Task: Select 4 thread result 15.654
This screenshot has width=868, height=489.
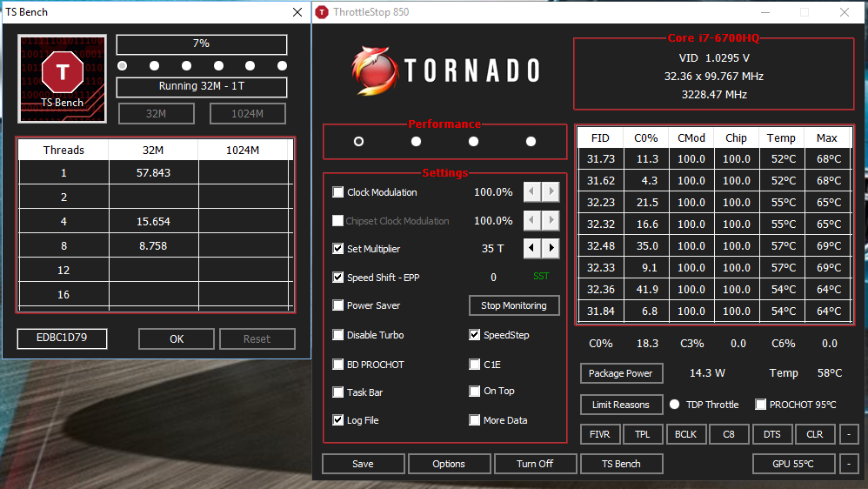Action: (x=153, y=222)
